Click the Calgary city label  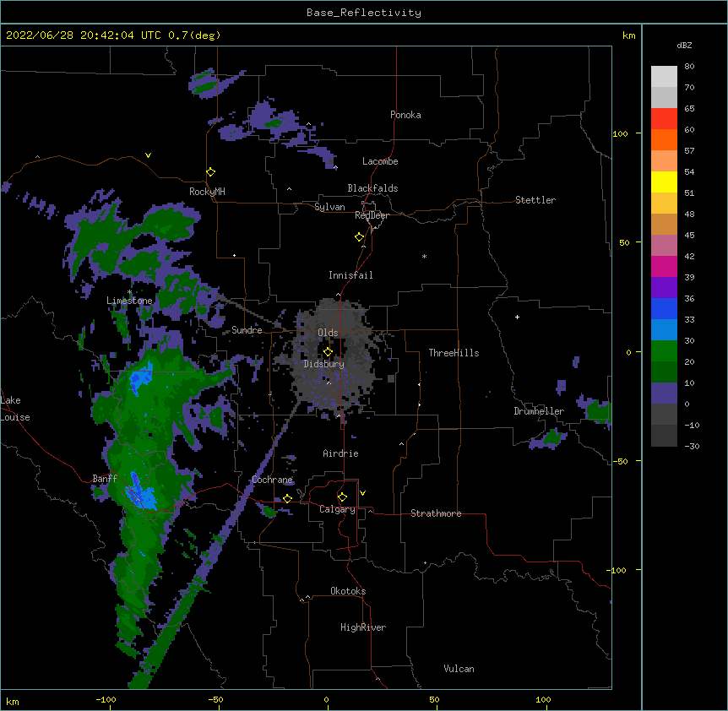(337, 509)
